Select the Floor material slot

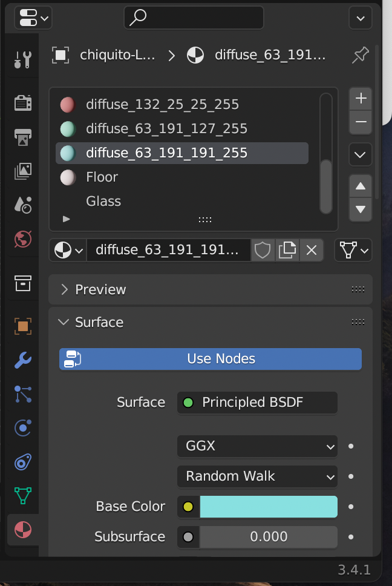pyautogui.click(x=182, y=177)
